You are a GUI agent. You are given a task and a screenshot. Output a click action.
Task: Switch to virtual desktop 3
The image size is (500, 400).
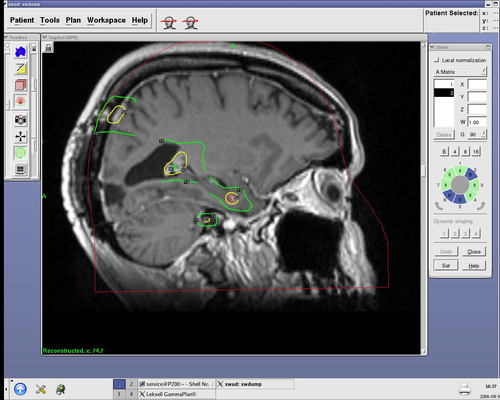tap(119, 394)
